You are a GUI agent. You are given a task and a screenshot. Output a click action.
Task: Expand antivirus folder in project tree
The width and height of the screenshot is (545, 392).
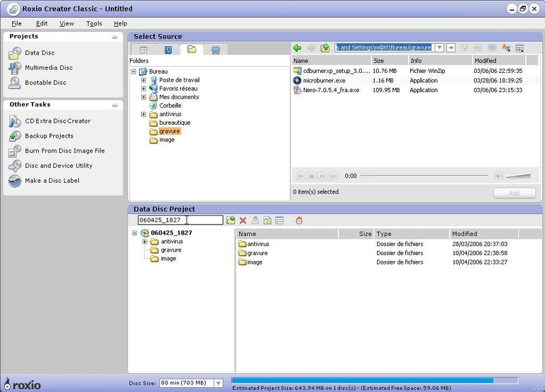click(x=145, y=241)
